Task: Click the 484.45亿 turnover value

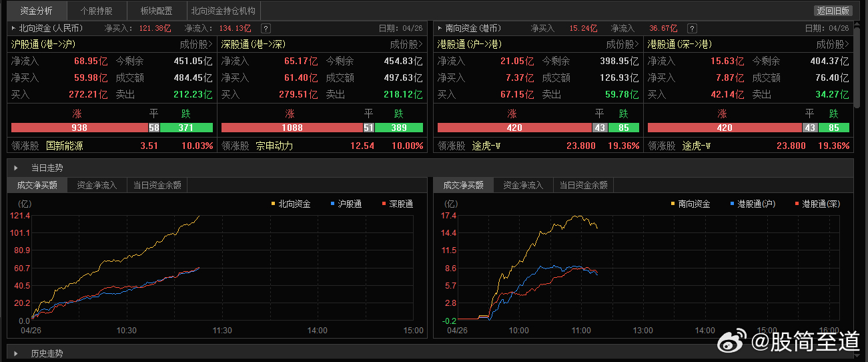Action: click(x=193, y=77)
